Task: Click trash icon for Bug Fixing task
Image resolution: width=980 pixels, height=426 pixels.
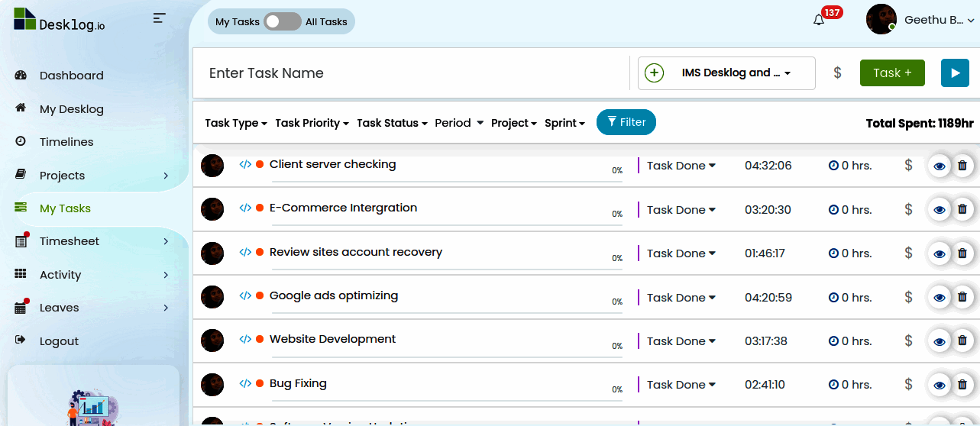Action: [x=962, y=385]
